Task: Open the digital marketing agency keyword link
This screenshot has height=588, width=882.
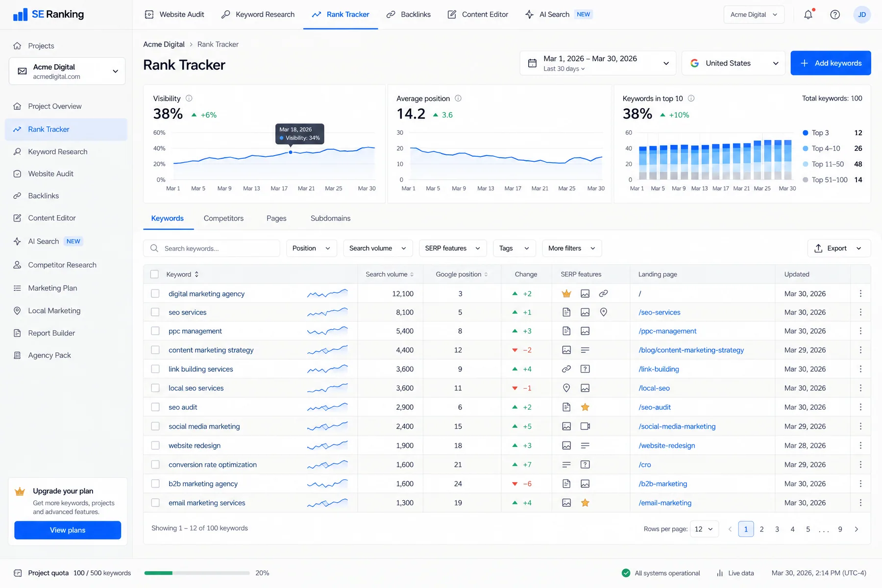Action: 206,294
